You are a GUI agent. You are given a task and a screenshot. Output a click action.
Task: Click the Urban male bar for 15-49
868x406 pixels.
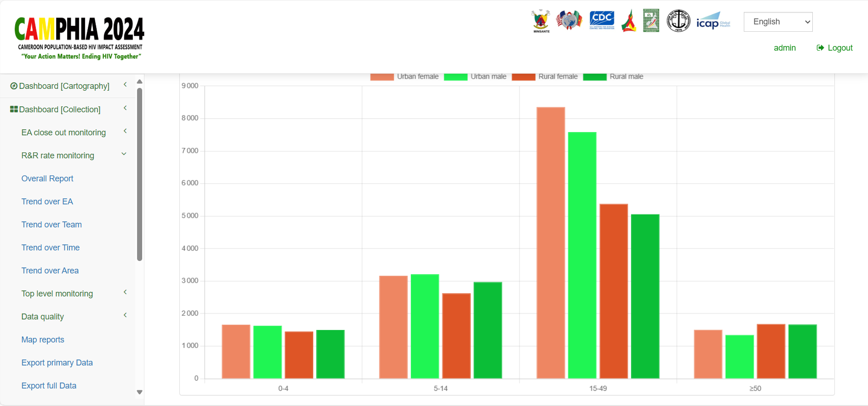click(582, 255)
